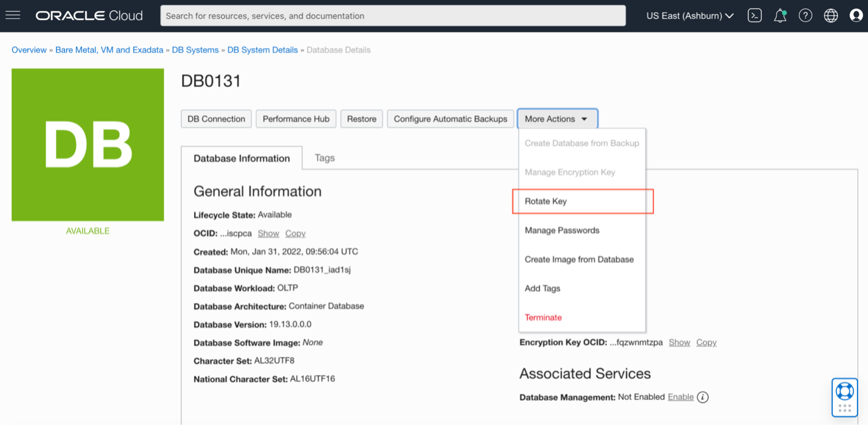Viewport: 868px width, 426px height.
Task: Open the user profile avatar menu
Action: 856,16
